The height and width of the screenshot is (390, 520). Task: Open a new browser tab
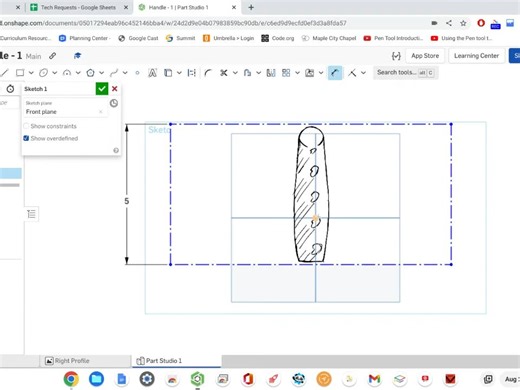(x=251, y=7)
